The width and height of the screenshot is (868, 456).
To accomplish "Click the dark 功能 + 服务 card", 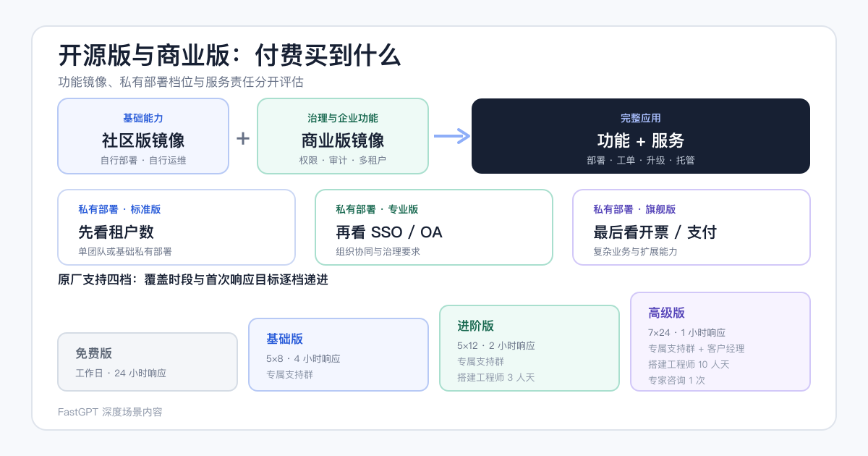I will pos(641,136).
